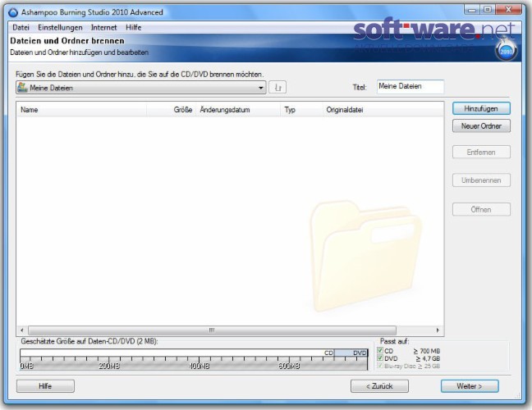532x410 pixels.
Task: Minimize the Ashampoo window
Action: (472, 10)
